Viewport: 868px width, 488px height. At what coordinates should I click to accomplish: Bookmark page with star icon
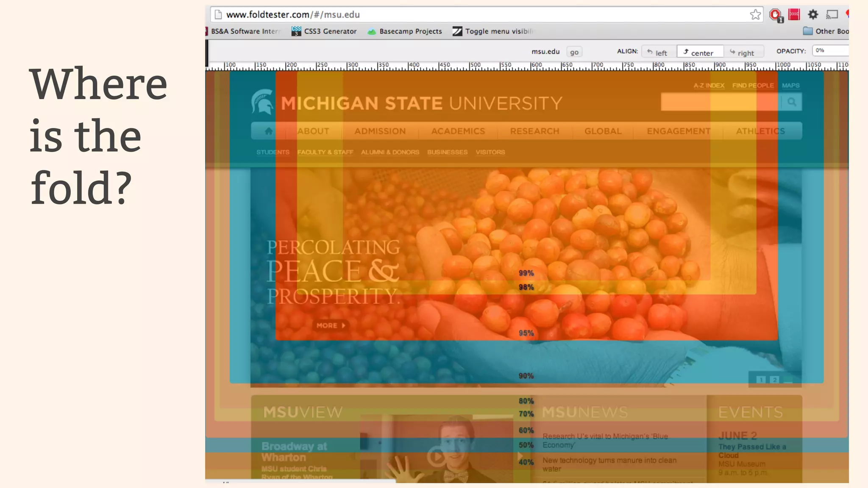[755, 15]
